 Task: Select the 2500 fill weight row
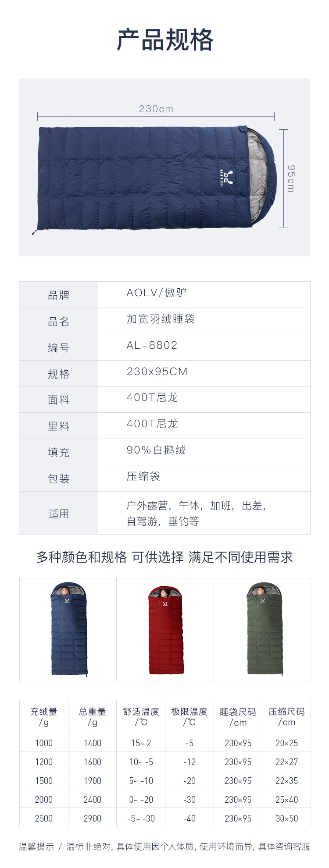click(x=165, y=818)
